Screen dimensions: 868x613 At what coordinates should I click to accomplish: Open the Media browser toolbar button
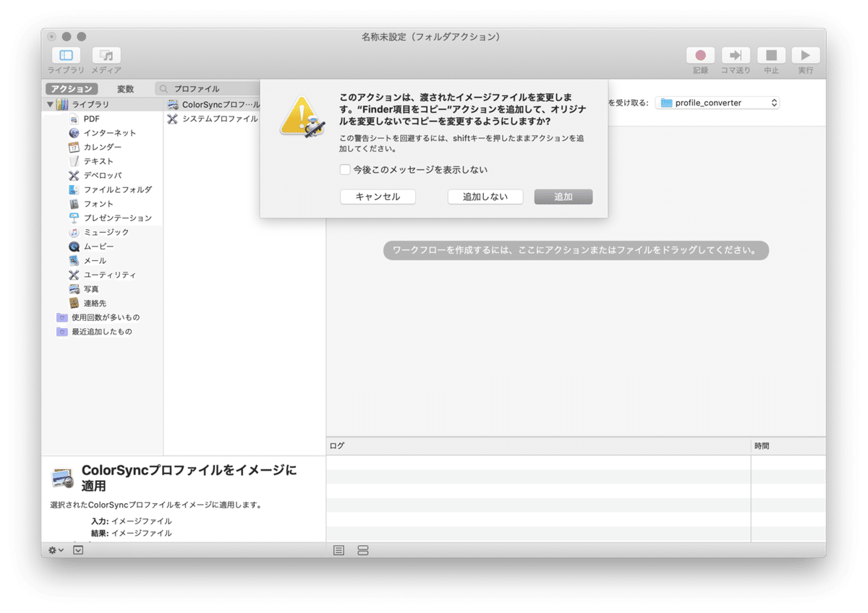[x=106, y=55]
